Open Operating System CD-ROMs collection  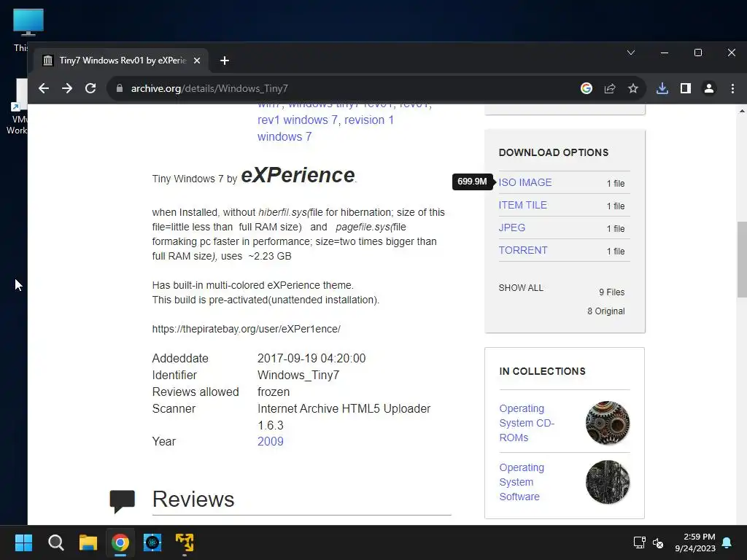click(527, 423)
